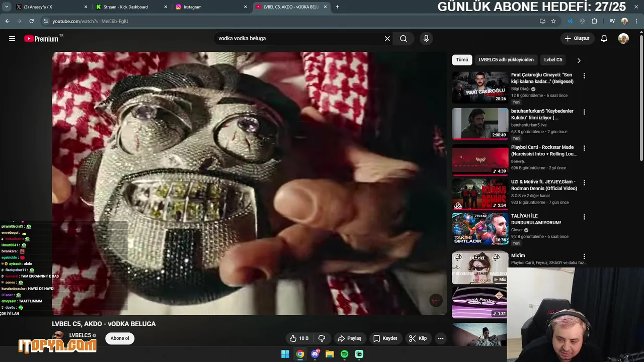
Task: Open Chrome extensions puzzle icon
Action: coord(595,21)
